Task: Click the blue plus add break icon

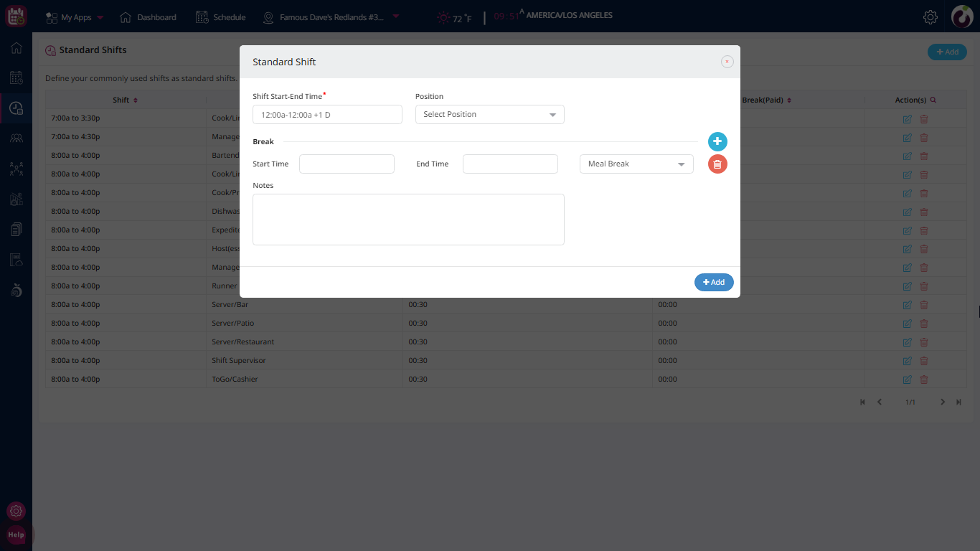Action: [717, 141]
